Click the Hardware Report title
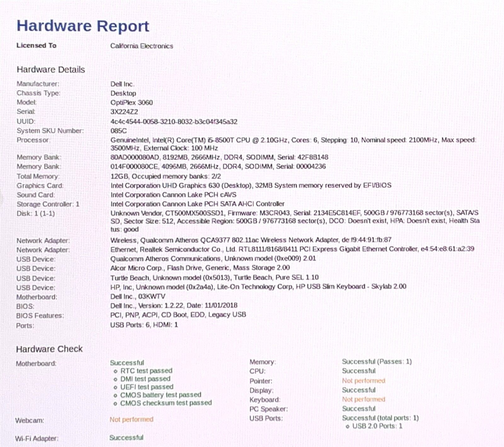Viewport: 504px width, 447px height. [x=83, y=26]
